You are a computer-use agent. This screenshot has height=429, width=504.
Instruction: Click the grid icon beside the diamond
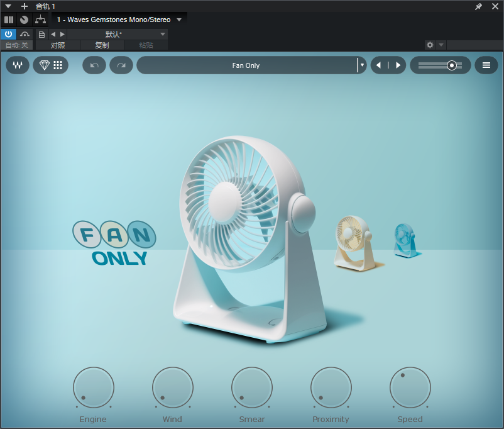click(58, 65)
